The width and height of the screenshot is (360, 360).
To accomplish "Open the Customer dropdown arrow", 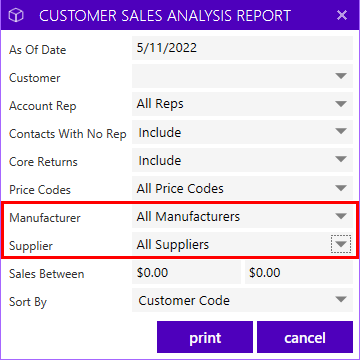I will tap(341, 76).
